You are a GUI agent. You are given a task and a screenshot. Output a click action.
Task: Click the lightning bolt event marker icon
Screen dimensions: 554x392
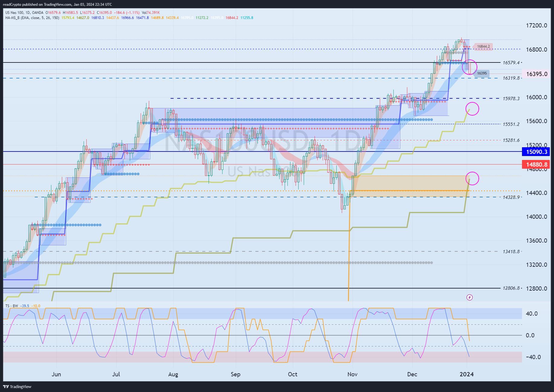coord(469,298)
